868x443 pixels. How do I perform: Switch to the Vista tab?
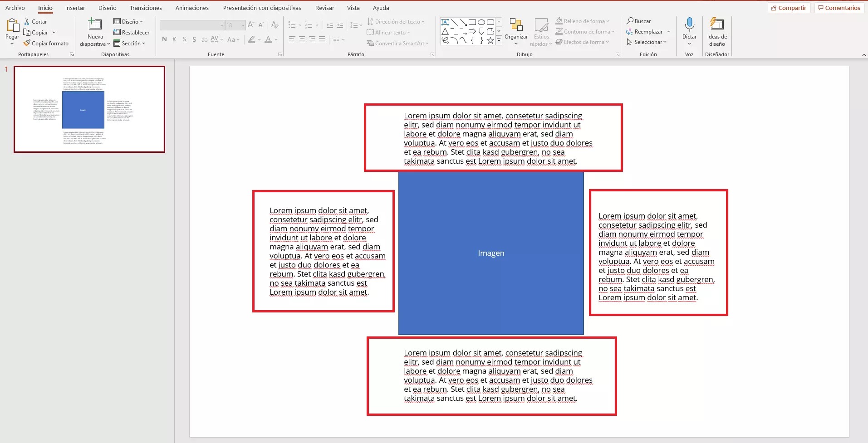353,8
